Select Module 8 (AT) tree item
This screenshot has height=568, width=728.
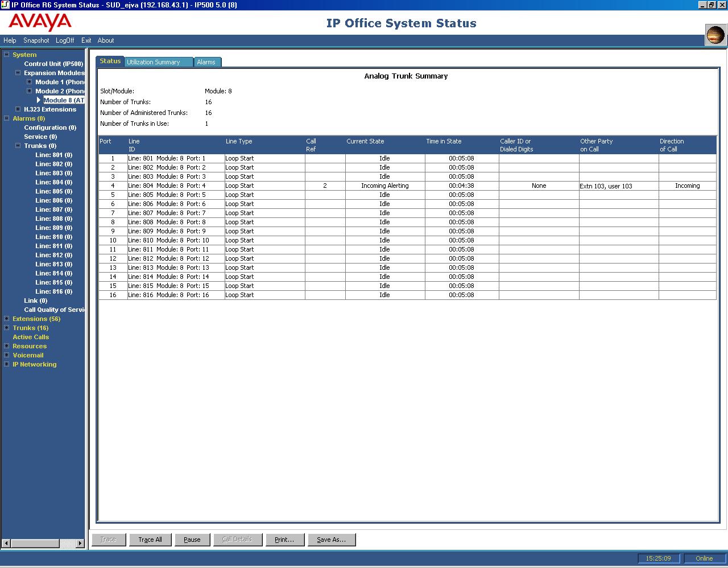point(64,100)
